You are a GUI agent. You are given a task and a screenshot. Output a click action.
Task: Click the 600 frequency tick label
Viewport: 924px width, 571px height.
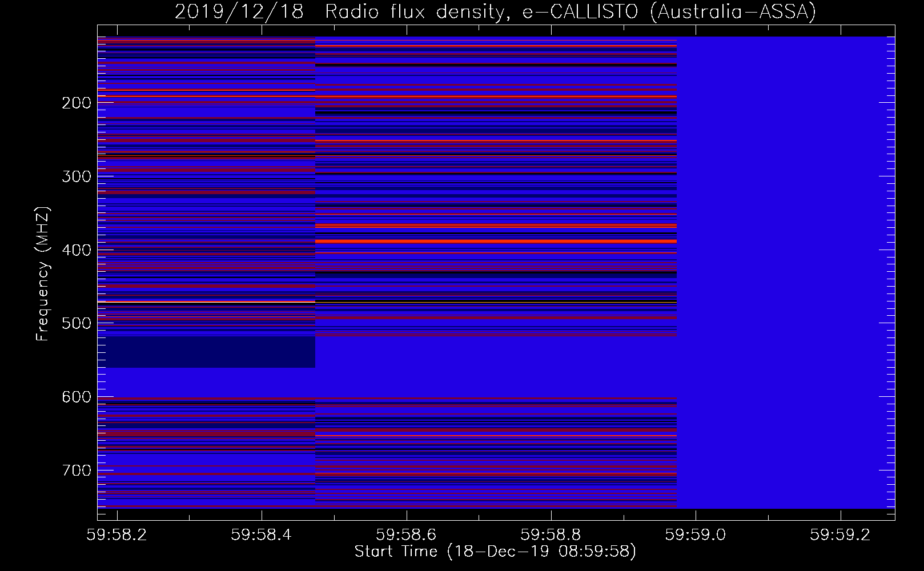77,397
